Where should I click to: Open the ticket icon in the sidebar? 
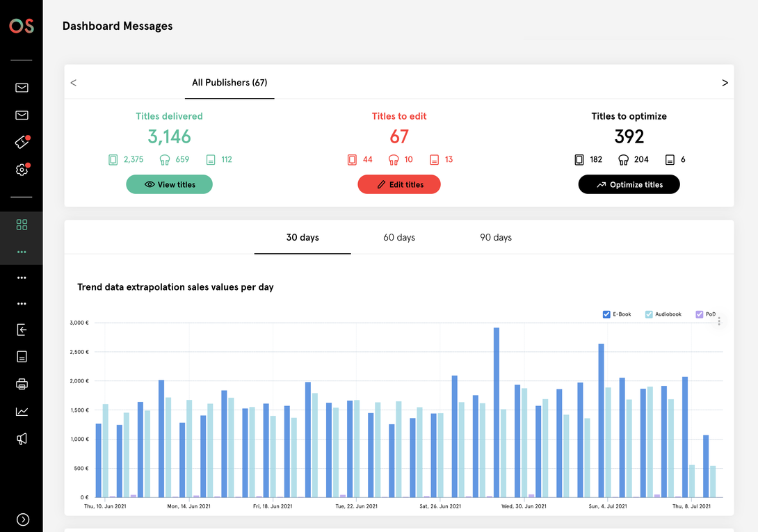pyautogui.click(x=22, y=143)
